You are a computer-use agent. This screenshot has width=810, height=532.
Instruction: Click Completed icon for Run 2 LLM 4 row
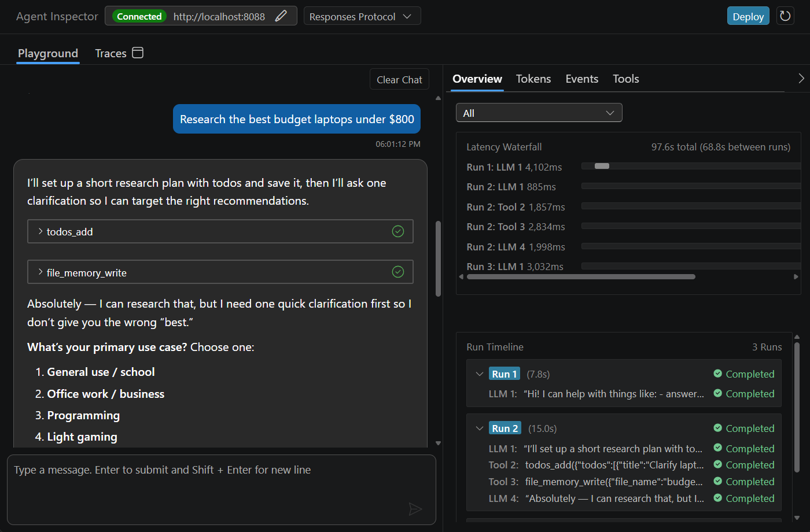718,498
